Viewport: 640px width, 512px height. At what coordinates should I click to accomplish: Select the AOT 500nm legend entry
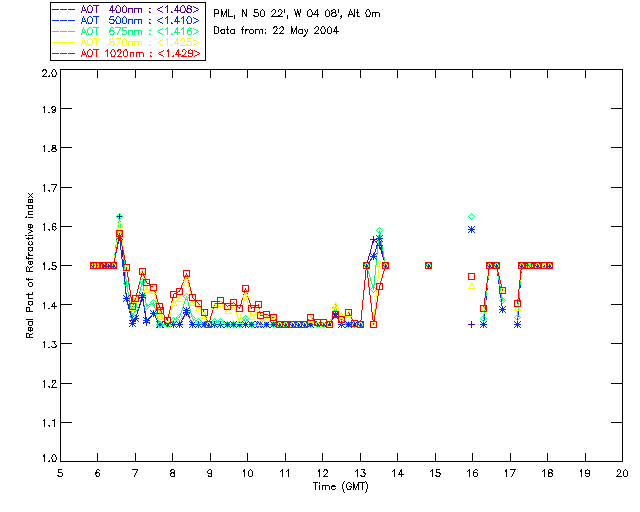(127, 20)
